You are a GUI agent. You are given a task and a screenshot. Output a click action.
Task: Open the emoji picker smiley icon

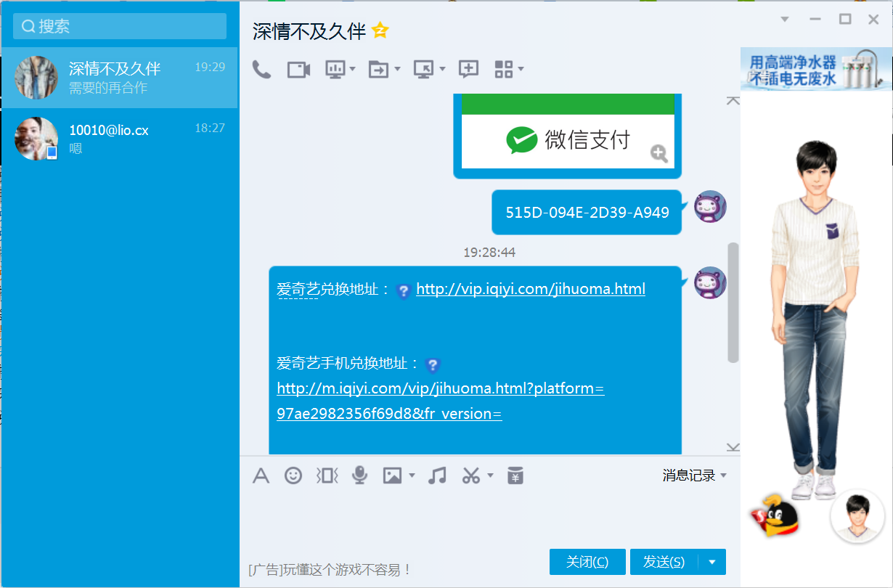coord(293,475)
